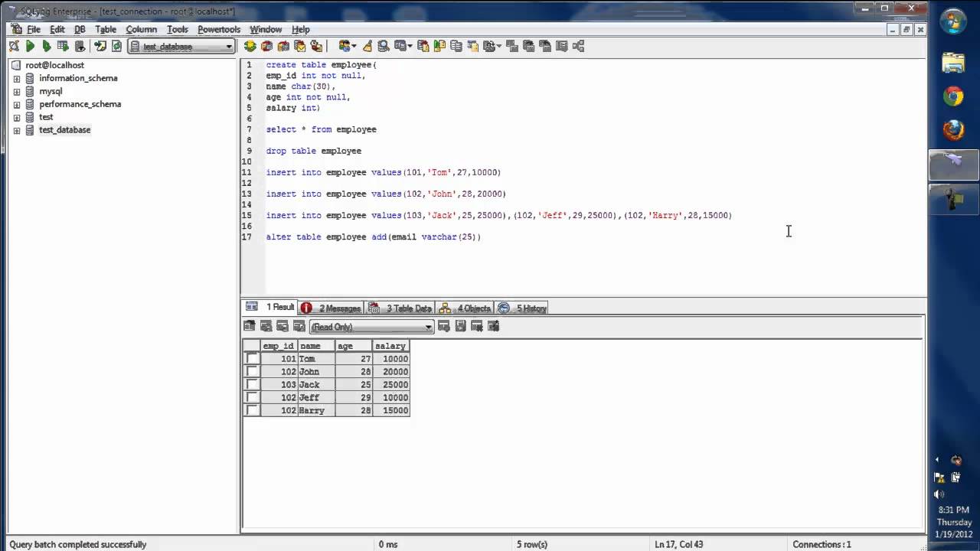Click the 'select * from employee' query line
Viewport: 980px width, 551px height.
pyautogui.click(x=322, y=129)
